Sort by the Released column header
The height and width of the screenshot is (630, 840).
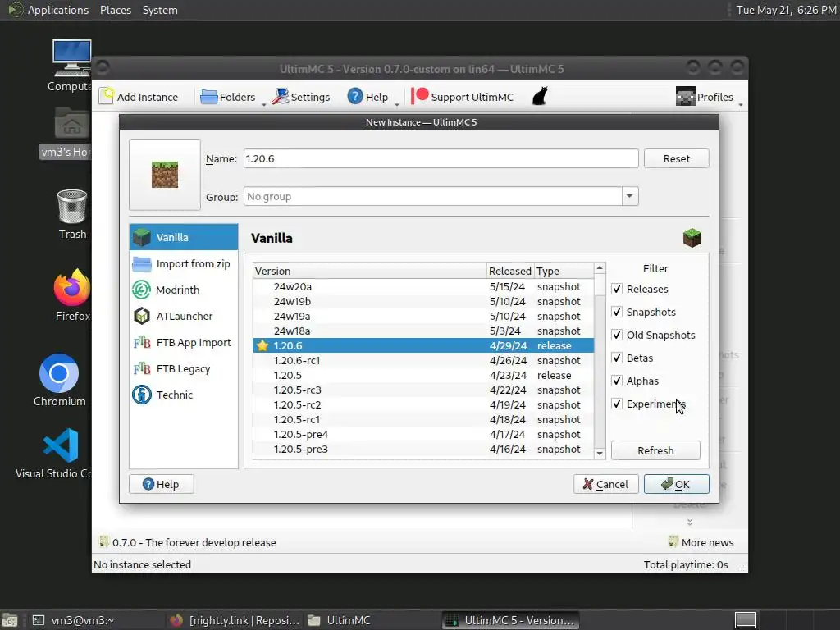pos(510,271)
